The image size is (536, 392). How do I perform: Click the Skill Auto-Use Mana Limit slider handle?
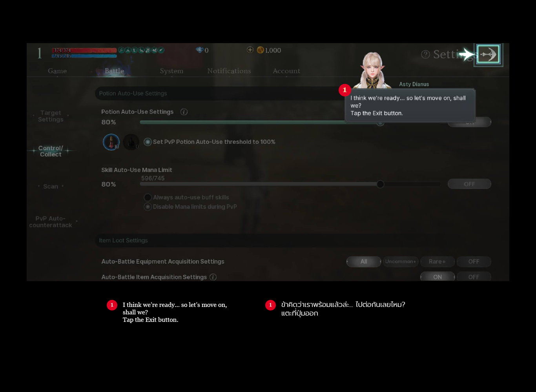[x=380, y=184]
